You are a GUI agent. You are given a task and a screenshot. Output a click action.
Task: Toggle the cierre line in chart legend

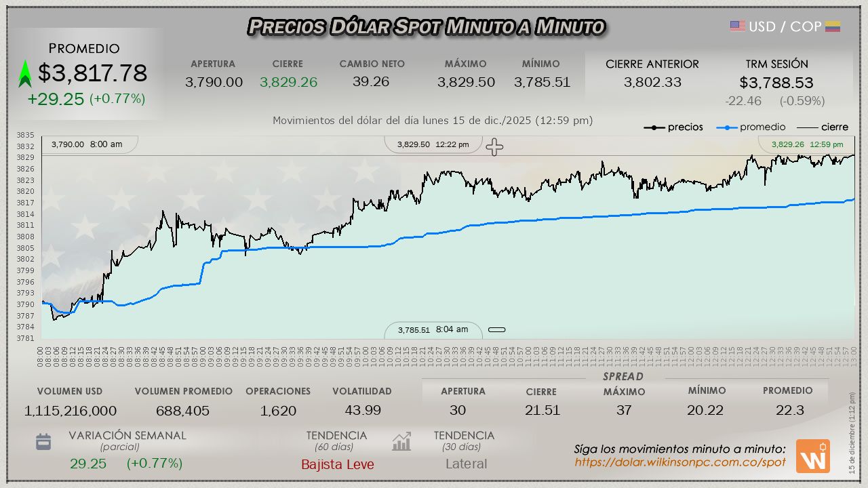coord(822,127)
